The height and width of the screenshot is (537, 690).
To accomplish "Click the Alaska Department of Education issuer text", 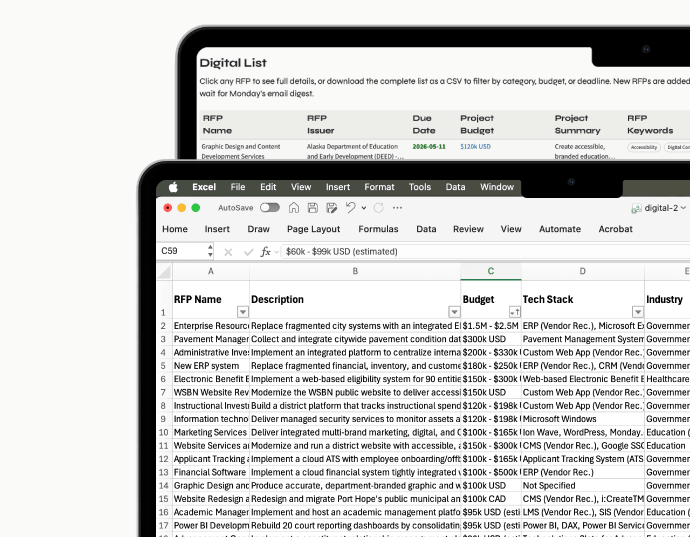I will tap(355, 151).
